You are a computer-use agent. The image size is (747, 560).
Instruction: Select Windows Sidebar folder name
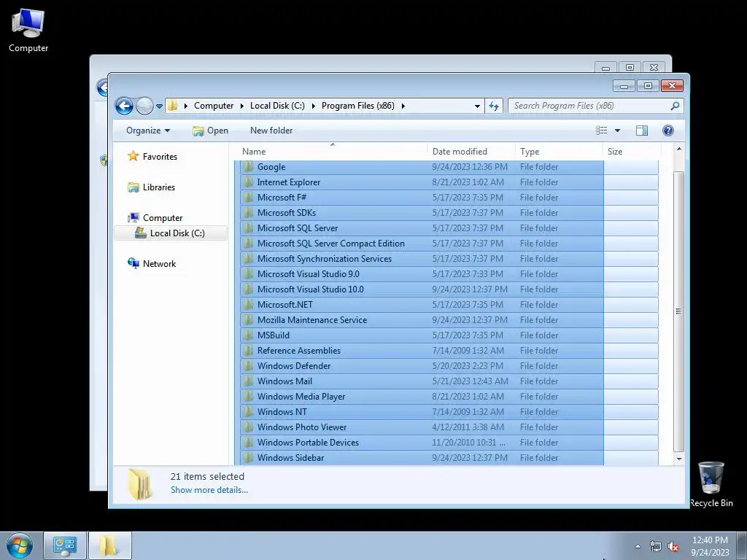[x=290, y=458]
